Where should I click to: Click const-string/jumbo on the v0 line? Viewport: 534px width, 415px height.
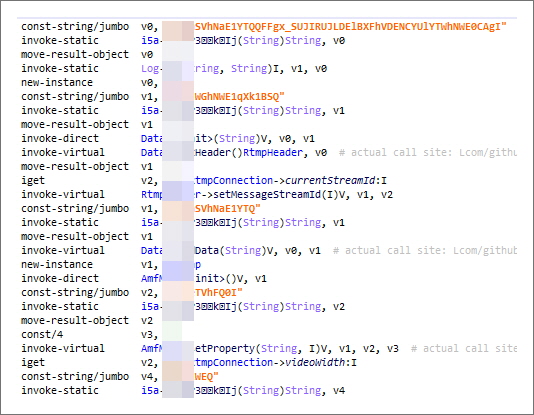75,27
